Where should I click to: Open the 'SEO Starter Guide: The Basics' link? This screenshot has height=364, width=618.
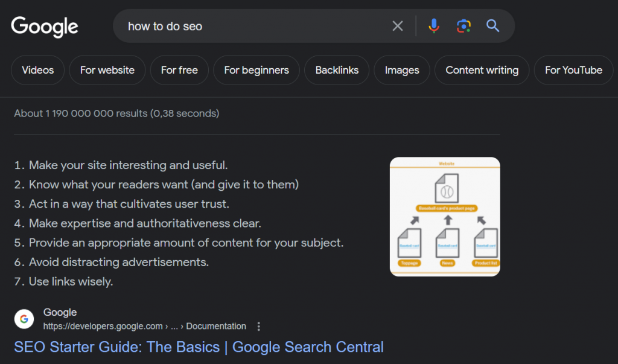[x=199, y=347]
